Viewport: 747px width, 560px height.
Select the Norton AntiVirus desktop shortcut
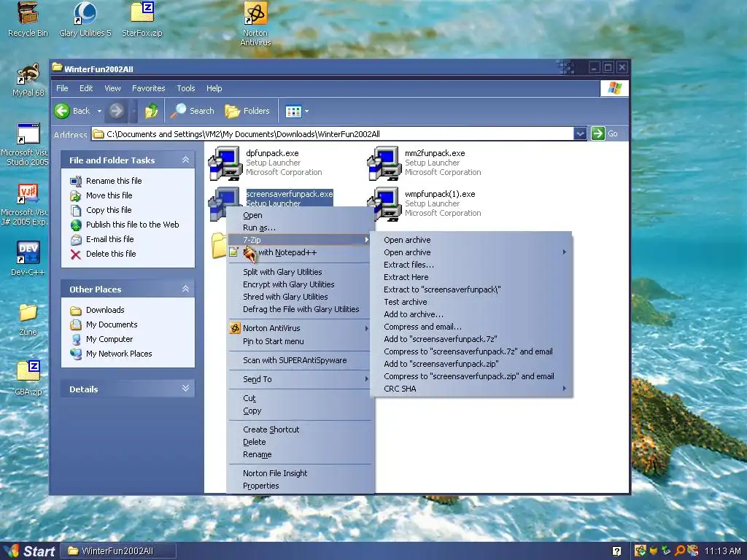click(255, 24)
